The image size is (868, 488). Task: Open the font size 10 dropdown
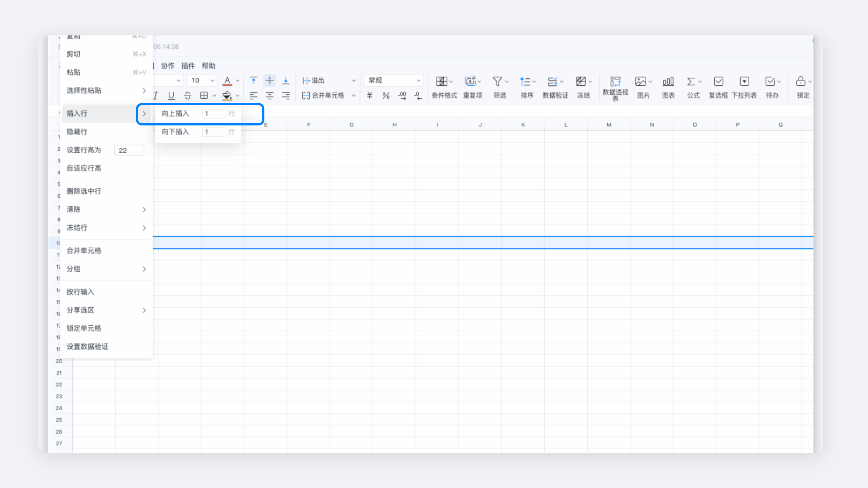coord(212,81)
